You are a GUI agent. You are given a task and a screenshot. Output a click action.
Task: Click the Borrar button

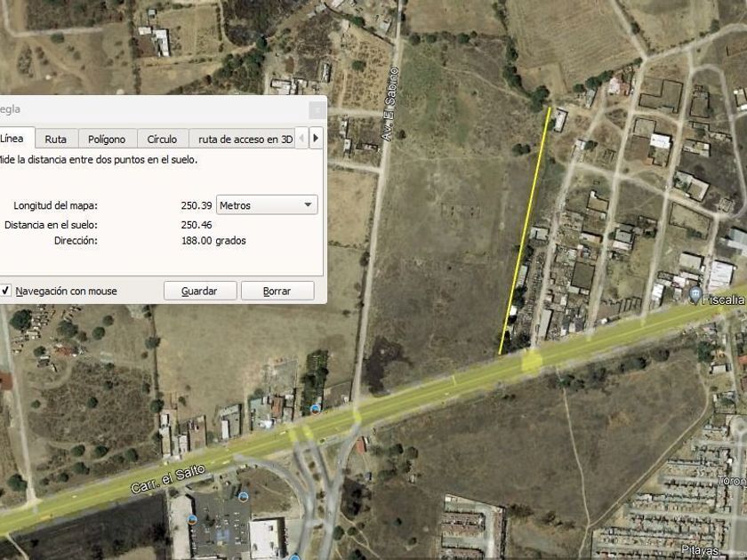[x=277, y=291]
